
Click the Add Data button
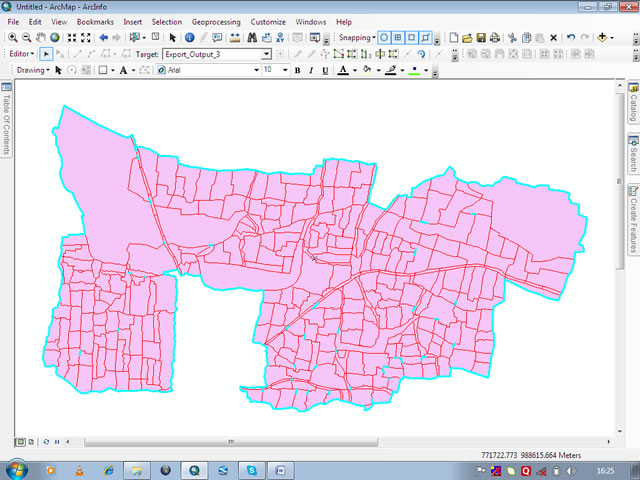click(x=601, y=38)
